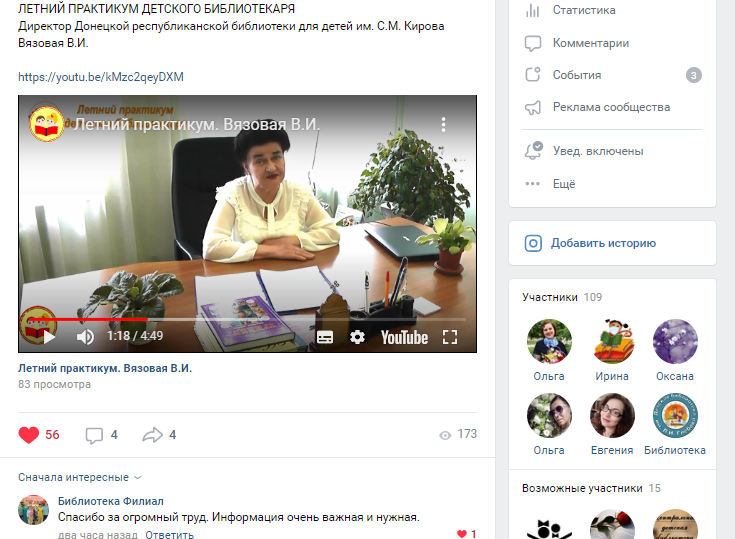Screen dimensions: 735x539
Task: Click the comments speech bubble icon in sidebar
Action: coord(532,43)
